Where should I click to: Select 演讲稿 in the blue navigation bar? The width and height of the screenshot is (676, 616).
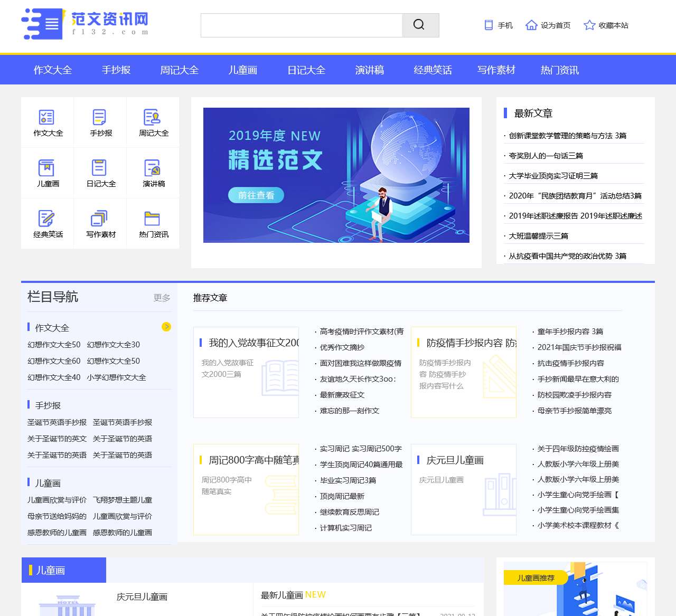click(x=370, y=70)
